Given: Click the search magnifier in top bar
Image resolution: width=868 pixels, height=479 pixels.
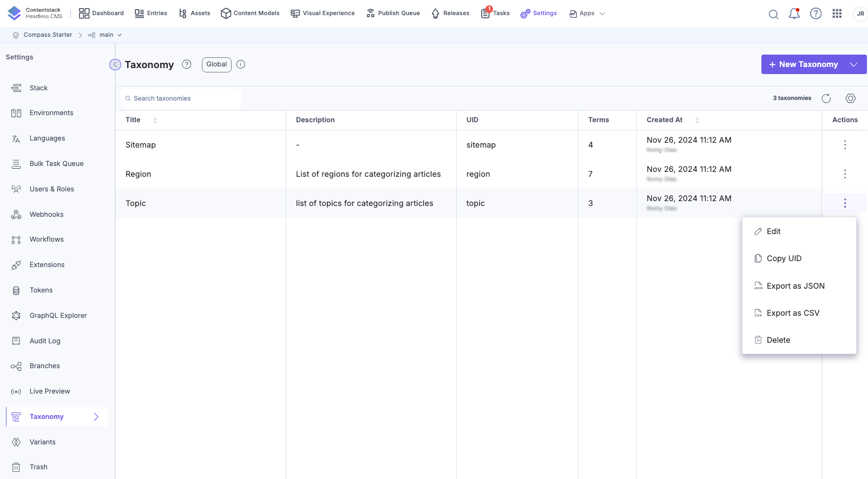Looking at the screenshot, I should point(773,14).
